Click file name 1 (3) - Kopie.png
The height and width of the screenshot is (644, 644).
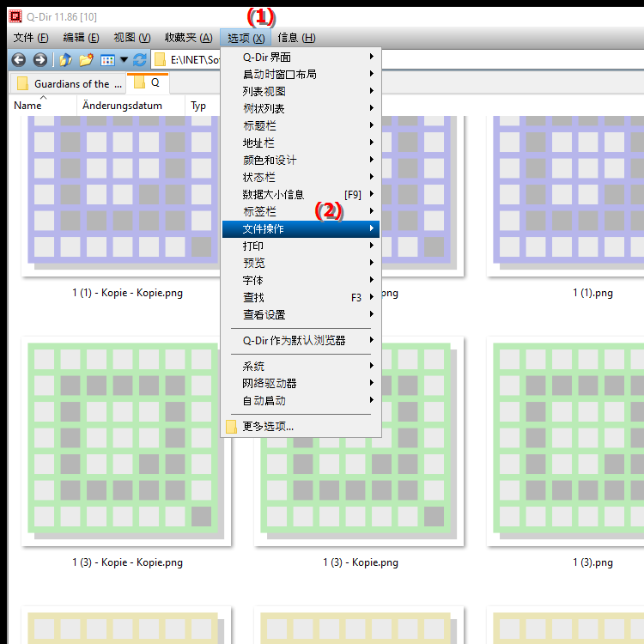click(360, 562)
